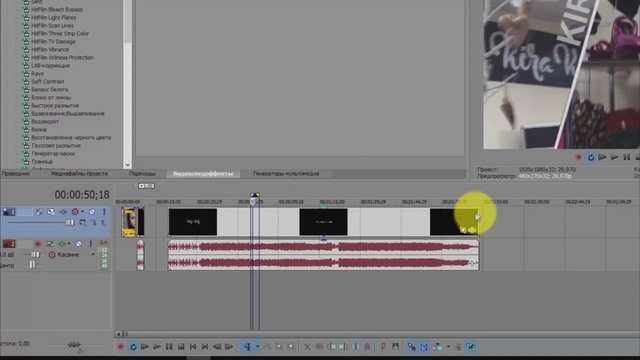
Task: Click the automation settings gear on track 1
Action: (75, 212)
